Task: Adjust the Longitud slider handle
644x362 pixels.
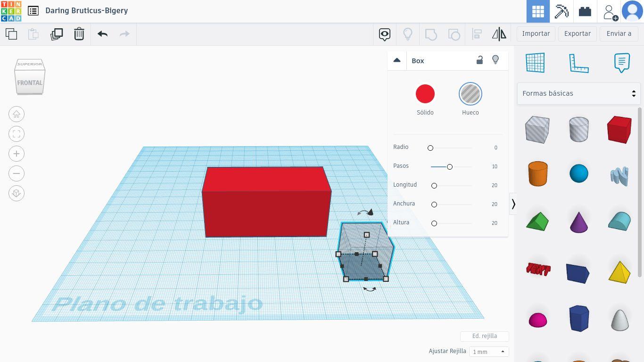Action: point(434,186)
